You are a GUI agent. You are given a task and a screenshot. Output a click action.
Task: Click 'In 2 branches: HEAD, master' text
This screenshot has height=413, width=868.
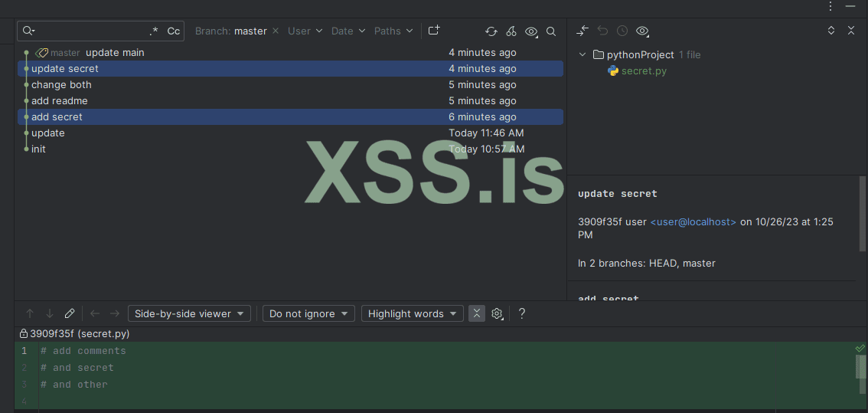(647, 264)
